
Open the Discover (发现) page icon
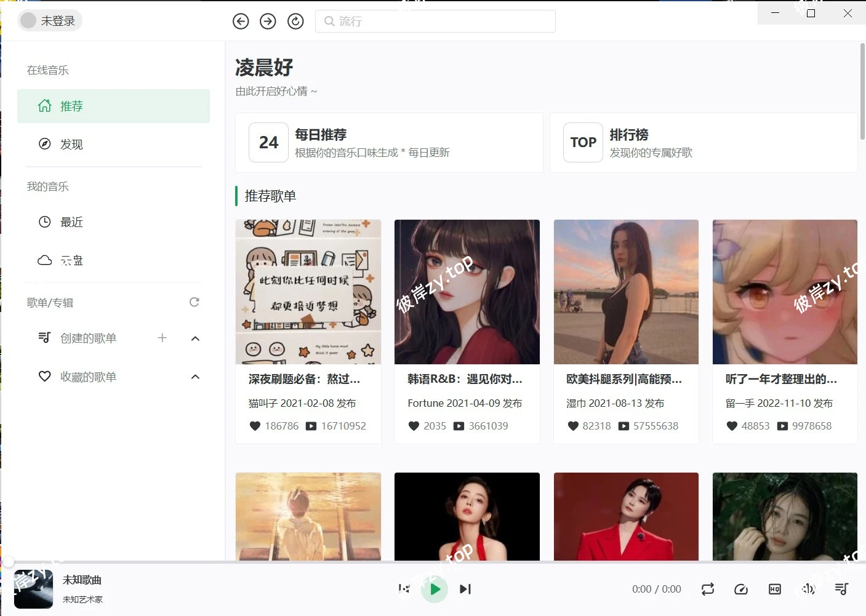[44, 144]
